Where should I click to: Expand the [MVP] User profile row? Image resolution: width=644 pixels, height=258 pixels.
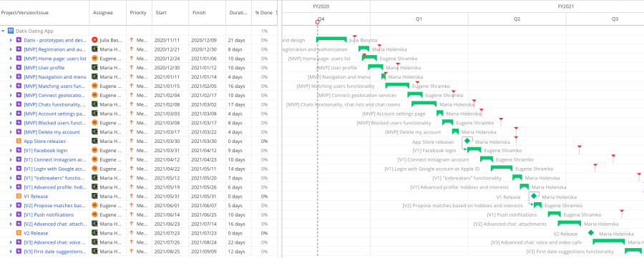pyautogui.click(x=11, y=68)
